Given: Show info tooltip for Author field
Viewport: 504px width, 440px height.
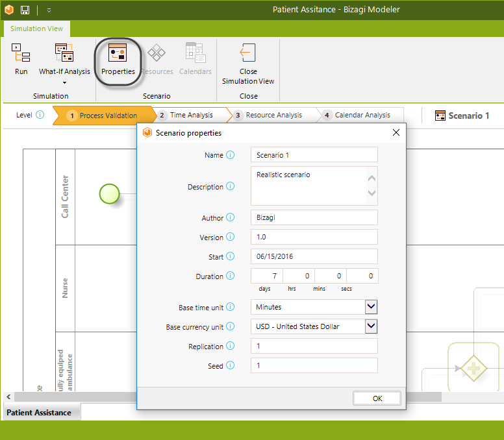Looking at the screenshot, I should tap(230, 217).
